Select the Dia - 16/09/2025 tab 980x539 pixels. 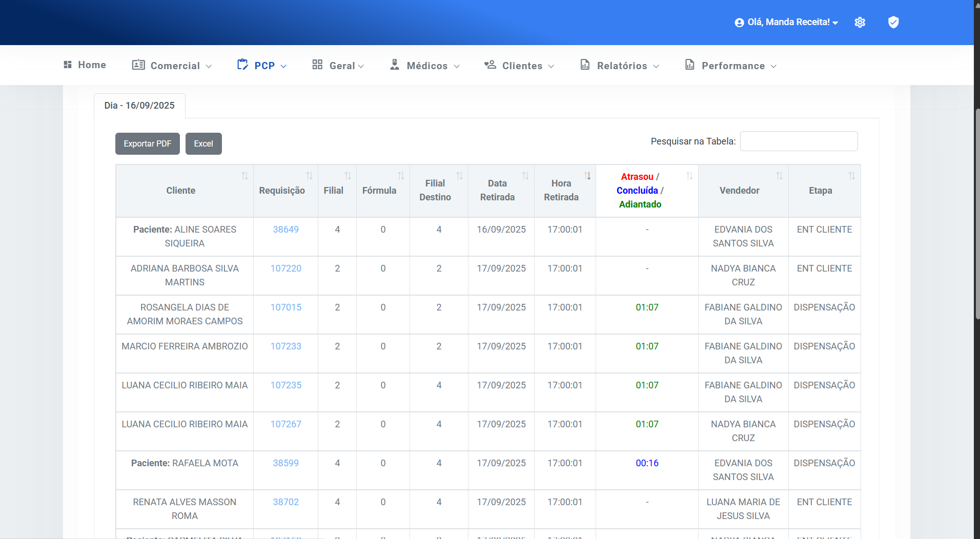coord(139,106)
